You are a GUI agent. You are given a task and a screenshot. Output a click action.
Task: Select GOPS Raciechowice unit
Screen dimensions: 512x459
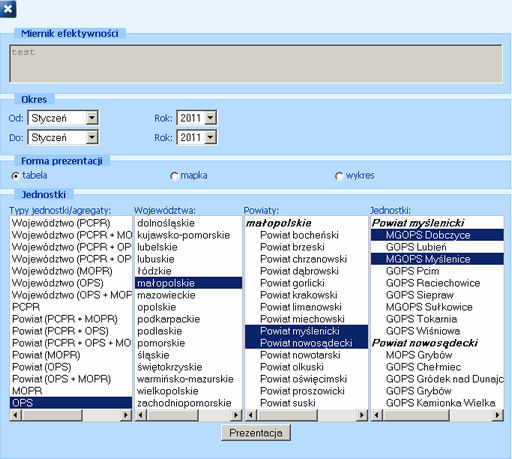click(437, 283)
